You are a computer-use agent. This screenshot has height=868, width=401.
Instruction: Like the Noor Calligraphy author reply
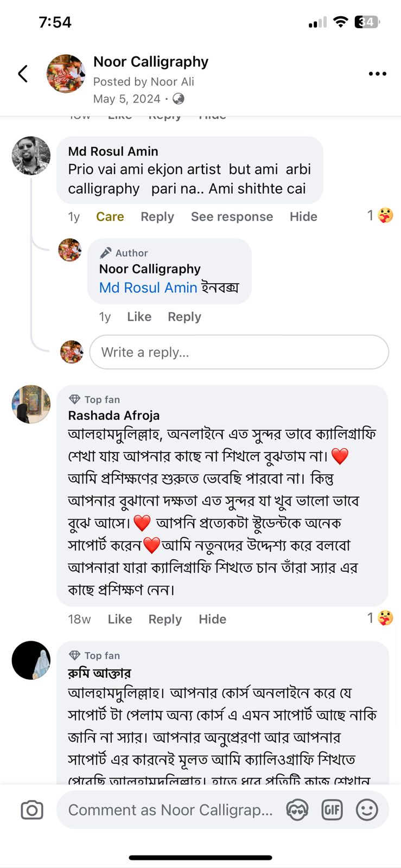(139, 317)
